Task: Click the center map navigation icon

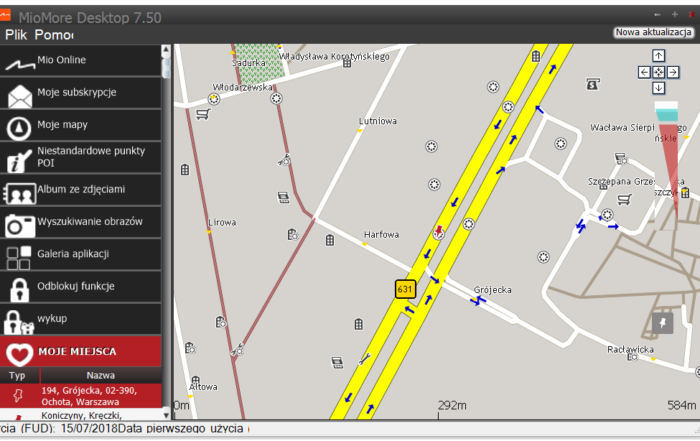Action: 658,72
